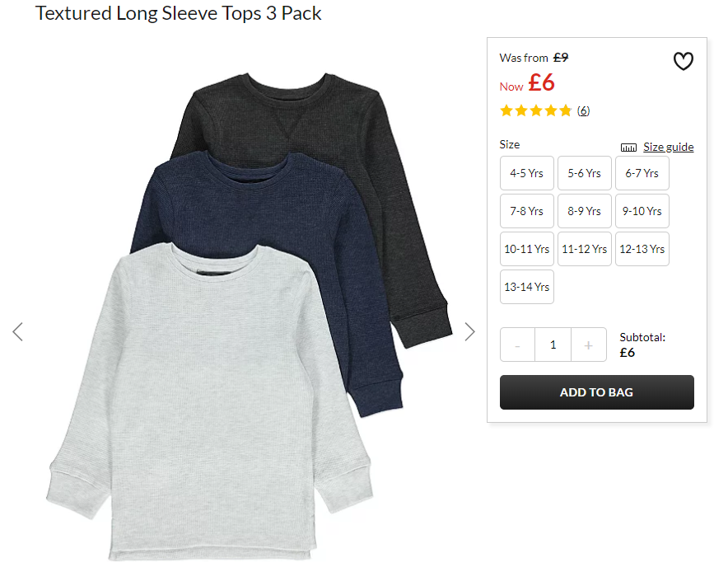Choose size 9-10 Yrs
The height and width of the screenshot is (586, 728).
click(x=642, y=211)
